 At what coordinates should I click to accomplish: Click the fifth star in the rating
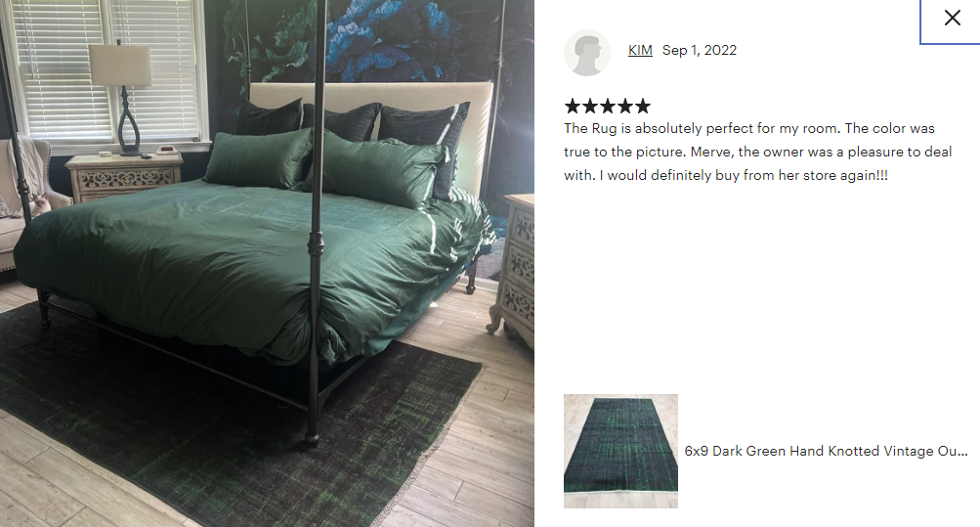(643, 107)
